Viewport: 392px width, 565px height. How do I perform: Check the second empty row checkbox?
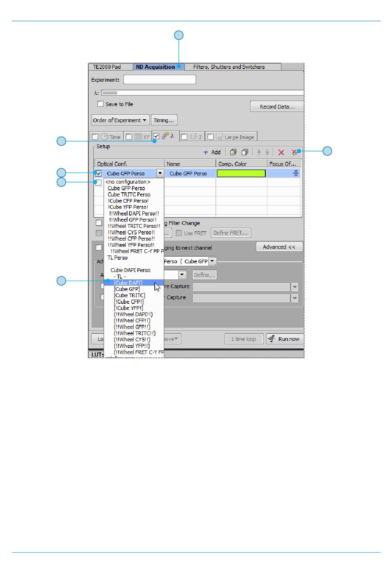pos(98,182)
